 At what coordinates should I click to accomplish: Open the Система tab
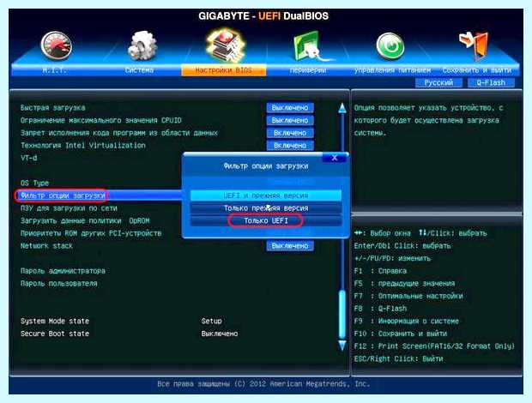tap(139, 70)
